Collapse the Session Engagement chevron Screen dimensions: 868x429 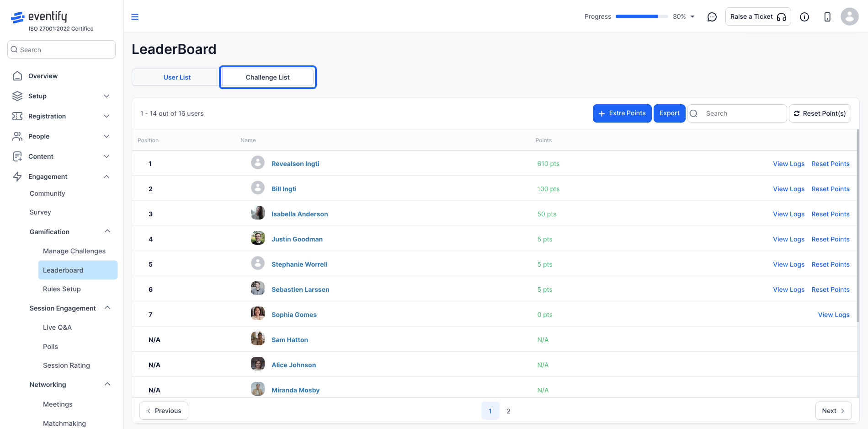[107, 308]
